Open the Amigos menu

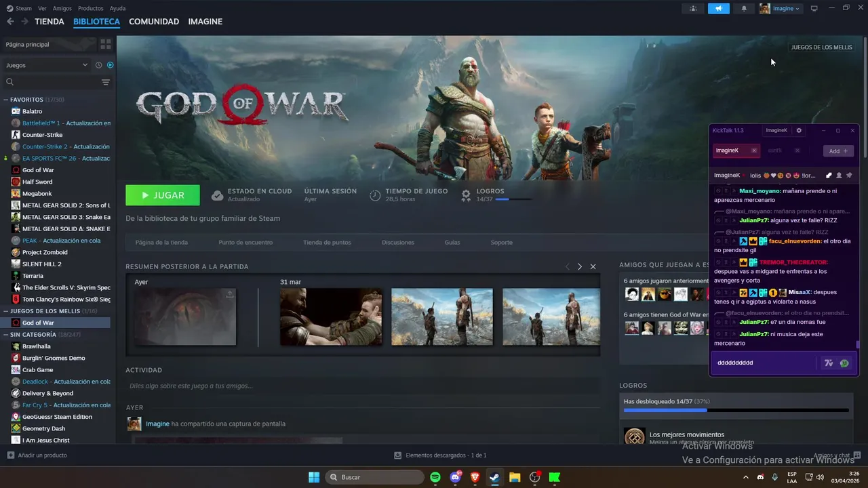pos(62,8)
